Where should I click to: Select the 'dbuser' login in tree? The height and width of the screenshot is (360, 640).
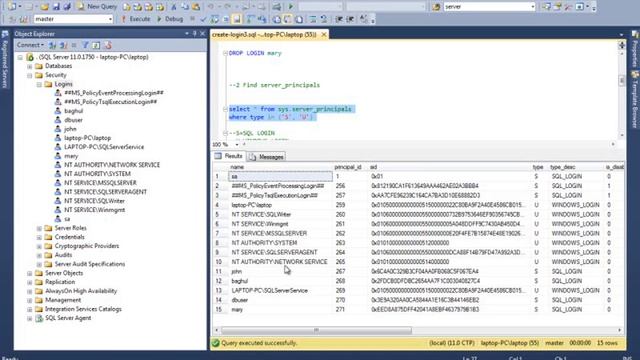(x=73, y=120)
